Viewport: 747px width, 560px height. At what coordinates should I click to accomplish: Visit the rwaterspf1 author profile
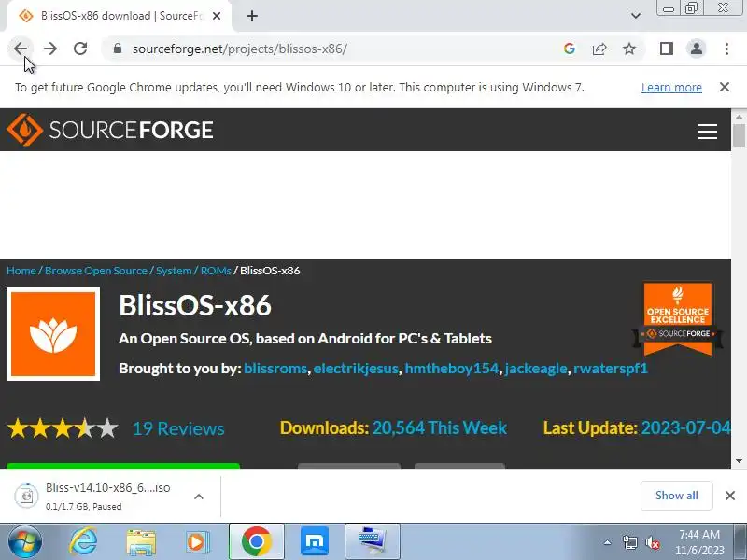[611, 369]
